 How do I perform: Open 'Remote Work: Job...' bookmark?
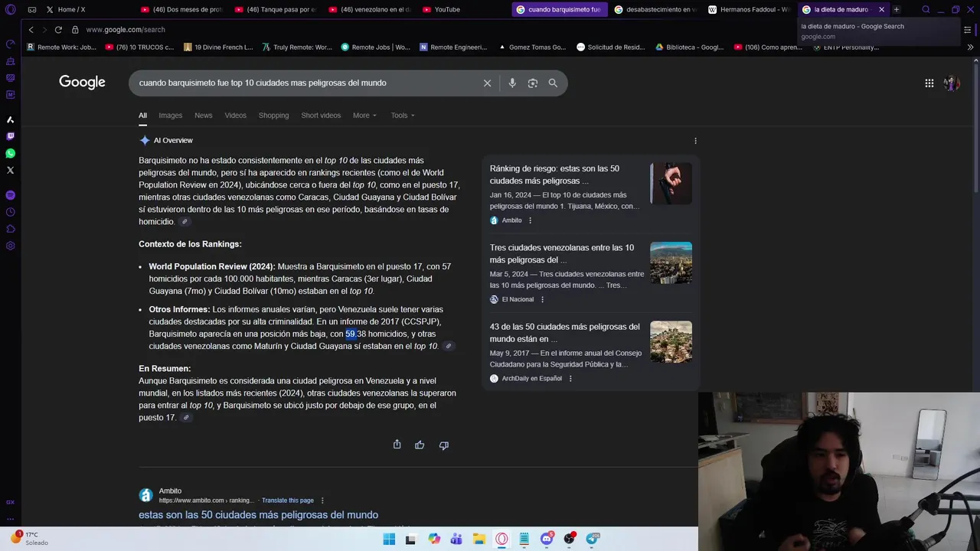click(61, 47)
